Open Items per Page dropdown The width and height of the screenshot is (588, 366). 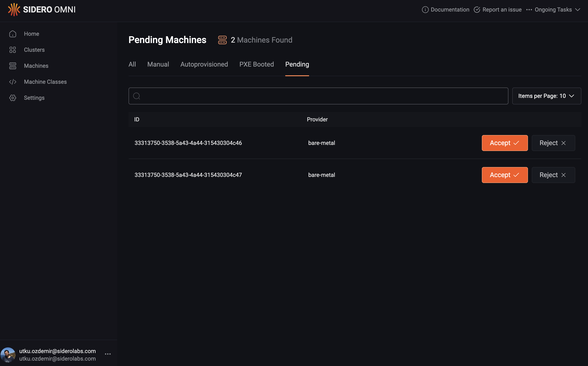pyautogui.click(x=546, y=96)
